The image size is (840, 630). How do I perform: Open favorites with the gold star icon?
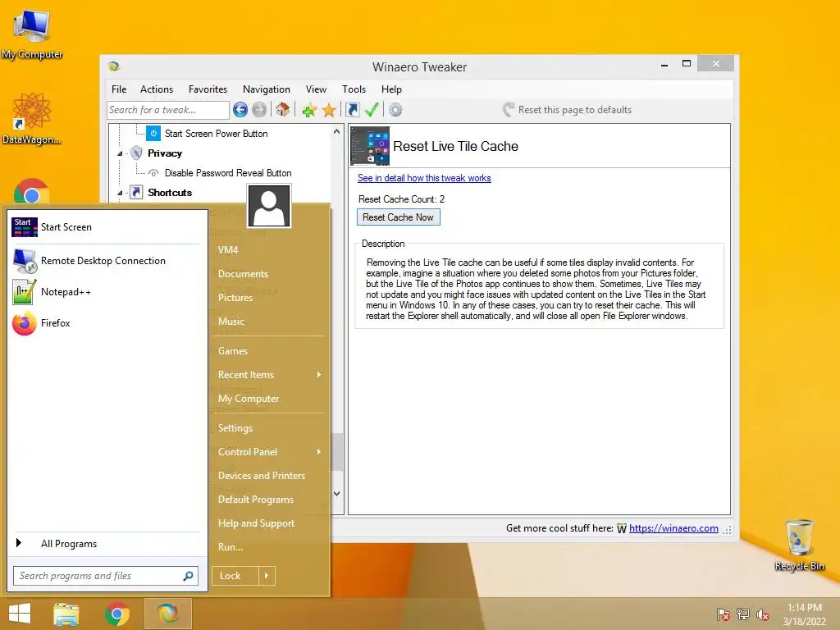point(329,111)
